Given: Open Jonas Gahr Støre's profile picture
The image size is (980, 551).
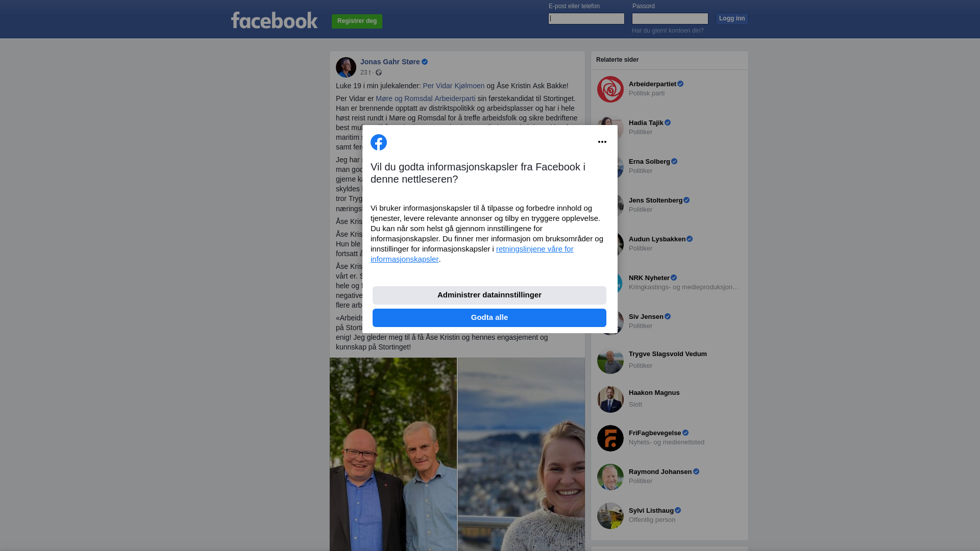Looking at the screenshot, I should click(346, 67).
